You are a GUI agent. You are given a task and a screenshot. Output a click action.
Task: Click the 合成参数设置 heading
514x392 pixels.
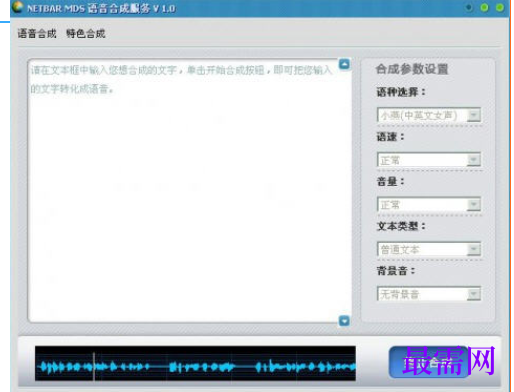(x=412, y=69)
